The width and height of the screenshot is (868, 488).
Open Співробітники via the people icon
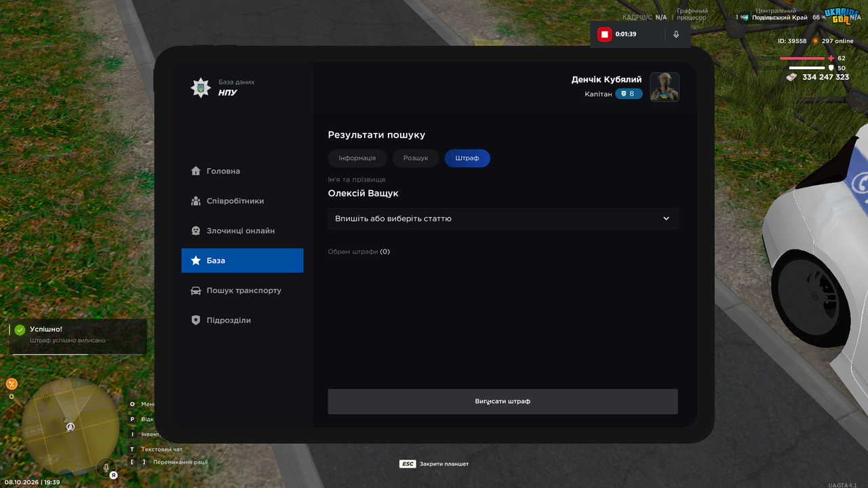196,201
